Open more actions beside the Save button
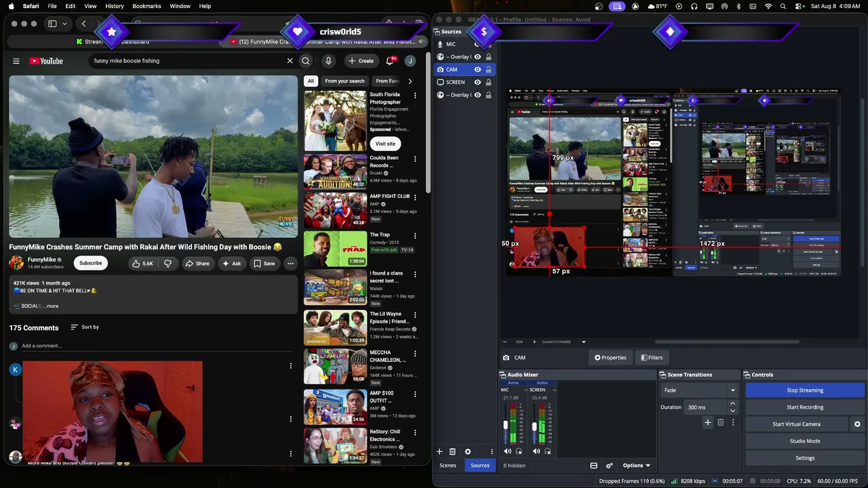 290,264
